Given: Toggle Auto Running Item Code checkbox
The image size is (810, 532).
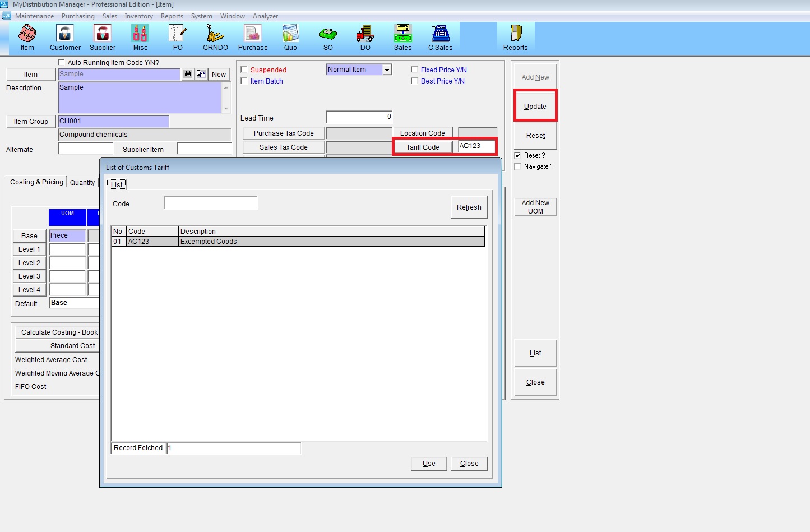Looking at the screenshot, I should 61,62.
